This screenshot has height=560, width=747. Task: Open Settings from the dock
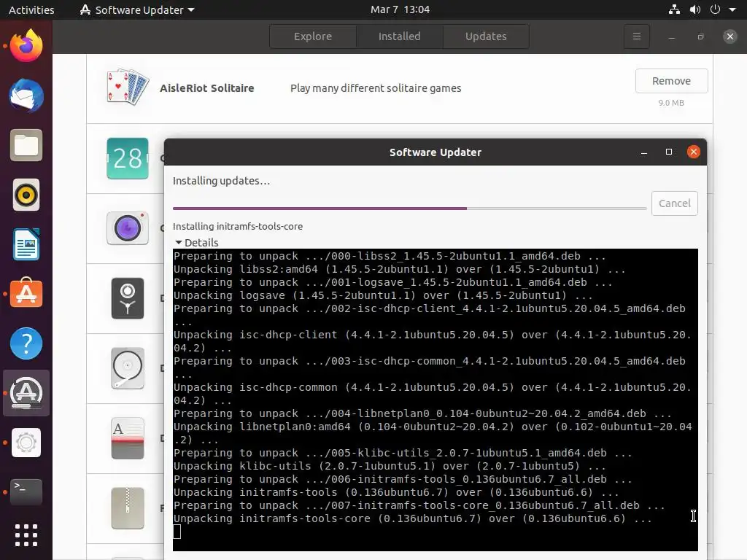26,443
